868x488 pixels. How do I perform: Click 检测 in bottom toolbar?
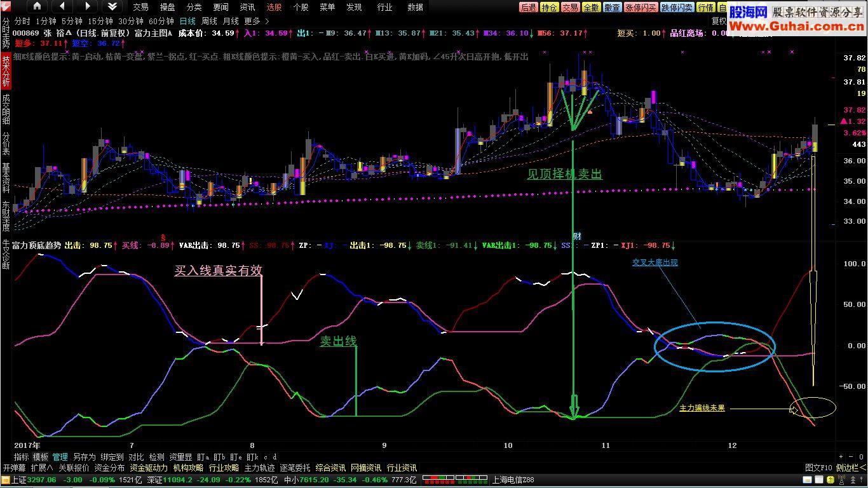tap(156, 457)
